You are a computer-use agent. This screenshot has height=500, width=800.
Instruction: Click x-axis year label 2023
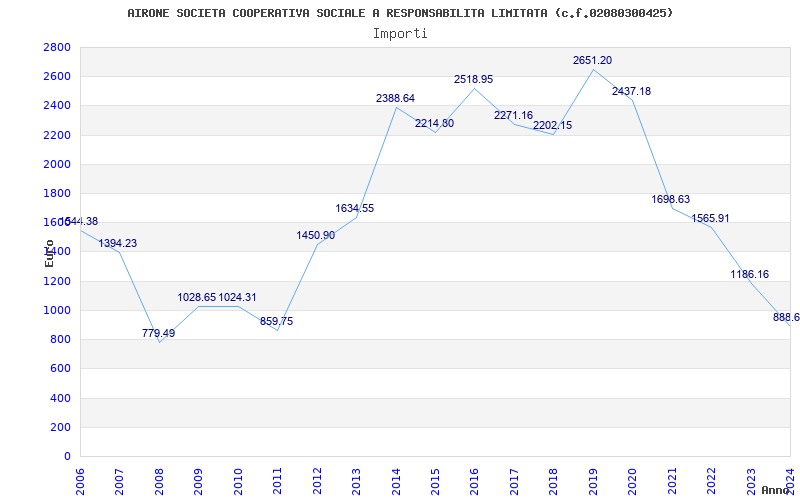[751, 481]
